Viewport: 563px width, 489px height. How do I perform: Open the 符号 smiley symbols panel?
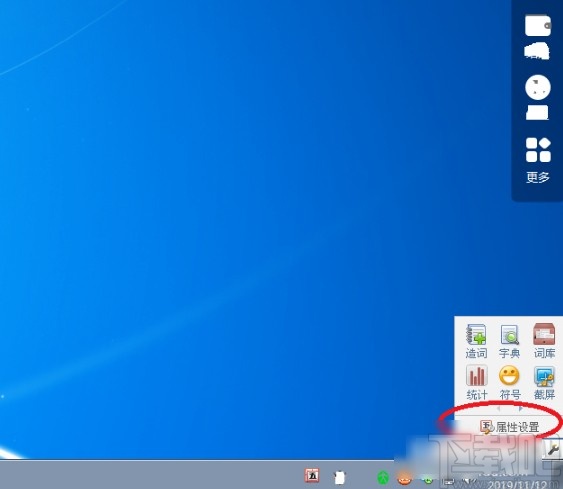point(510,383)
